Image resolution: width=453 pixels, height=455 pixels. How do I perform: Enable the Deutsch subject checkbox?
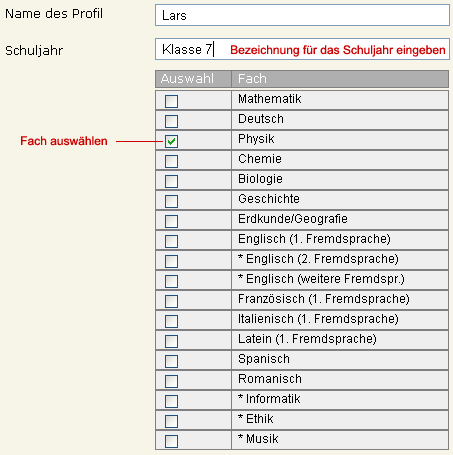tap(171, 121)
